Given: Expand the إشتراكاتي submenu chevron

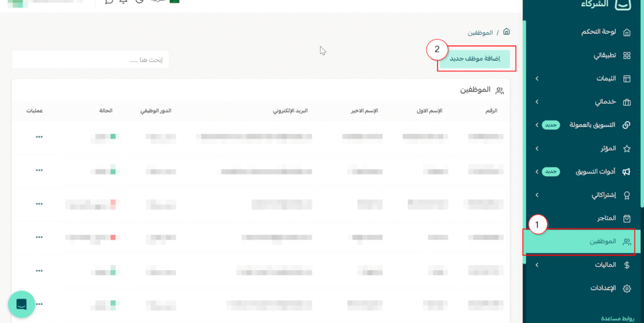Looking at the screenshot, I should [x=536, y=195].
